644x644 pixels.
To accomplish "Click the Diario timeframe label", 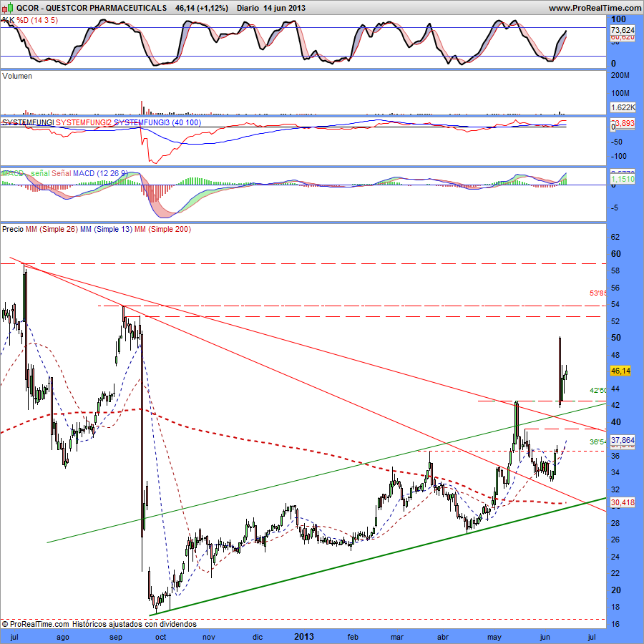I will [248, 8].
